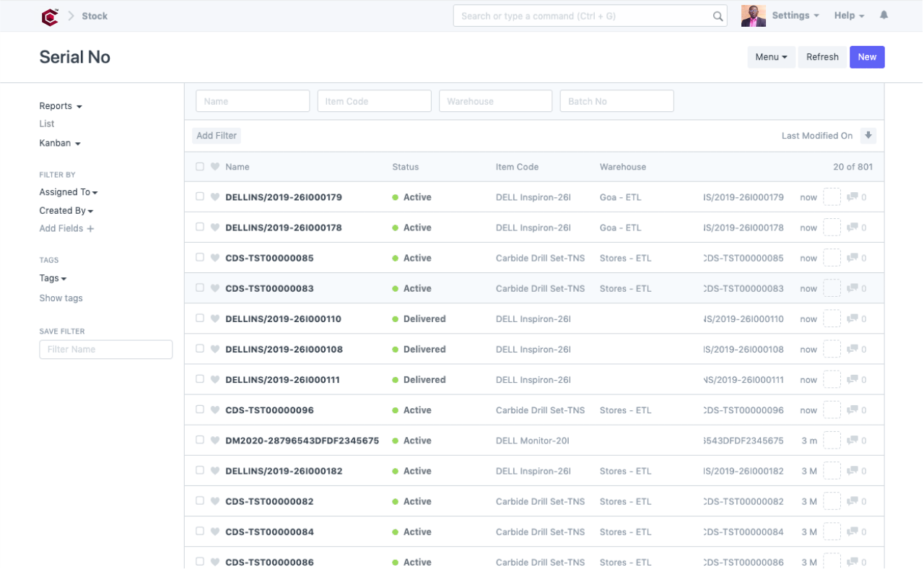Tick the checkbox beside CDS-TST00000096

tap(200, 410)
